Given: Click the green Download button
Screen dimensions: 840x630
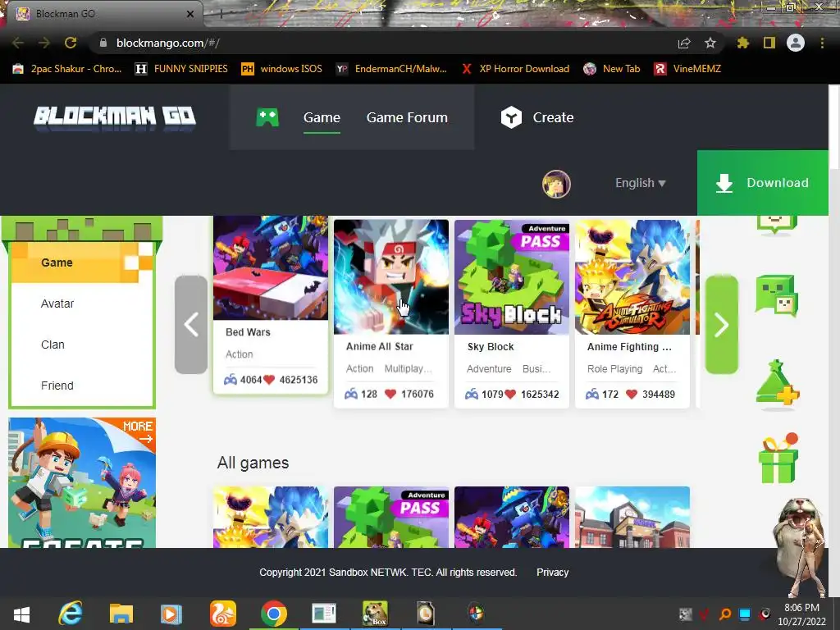Looking at the screenshot, I should [x=763, y=183].
